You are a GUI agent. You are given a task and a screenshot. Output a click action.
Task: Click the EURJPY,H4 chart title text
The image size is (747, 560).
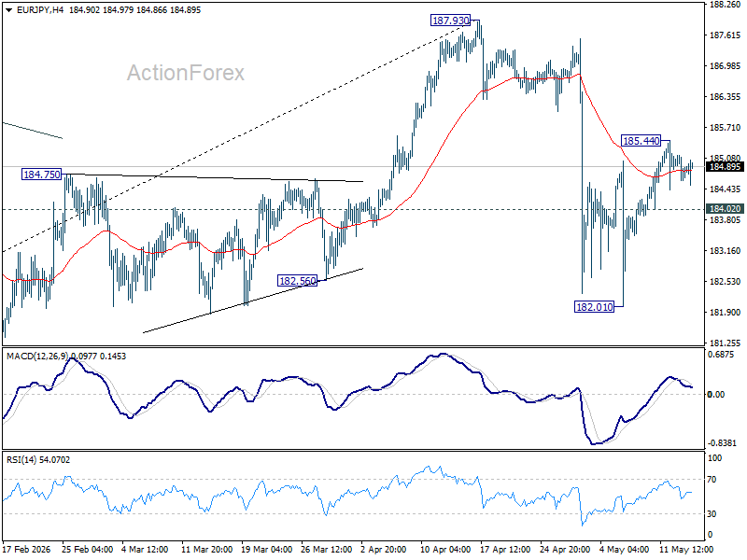point(40,10)
